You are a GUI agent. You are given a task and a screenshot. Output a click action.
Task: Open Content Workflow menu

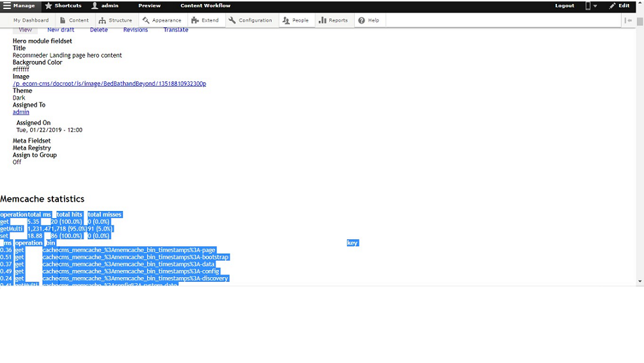tap(206, 6)
